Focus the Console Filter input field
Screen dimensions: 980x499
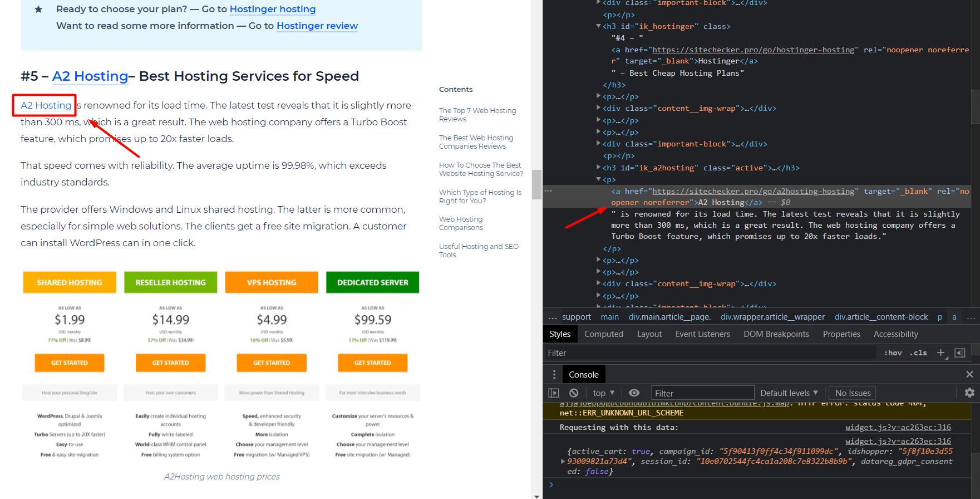coord(703,393)
